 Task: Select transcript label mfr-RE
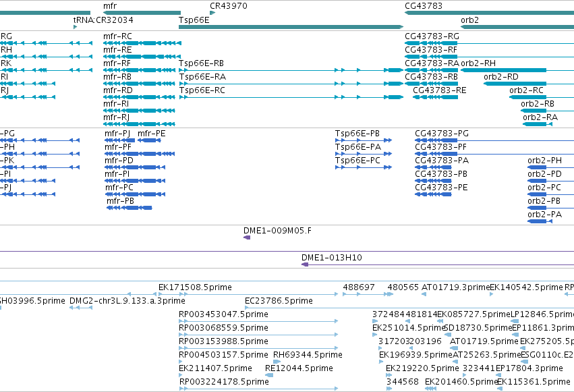point(117,50)
